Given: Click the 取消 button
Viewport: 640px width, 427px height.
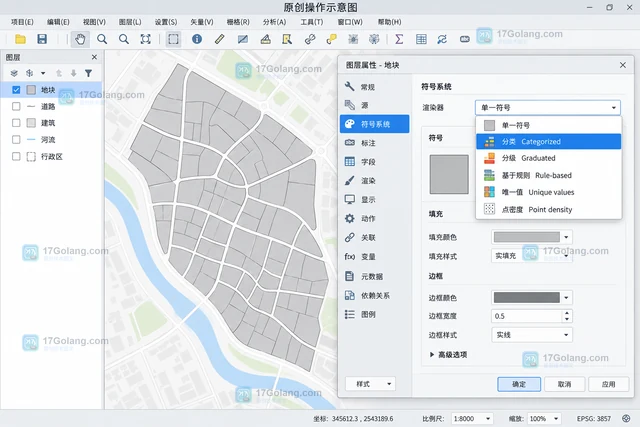Looking at the screenshot, I should (564, 384).
